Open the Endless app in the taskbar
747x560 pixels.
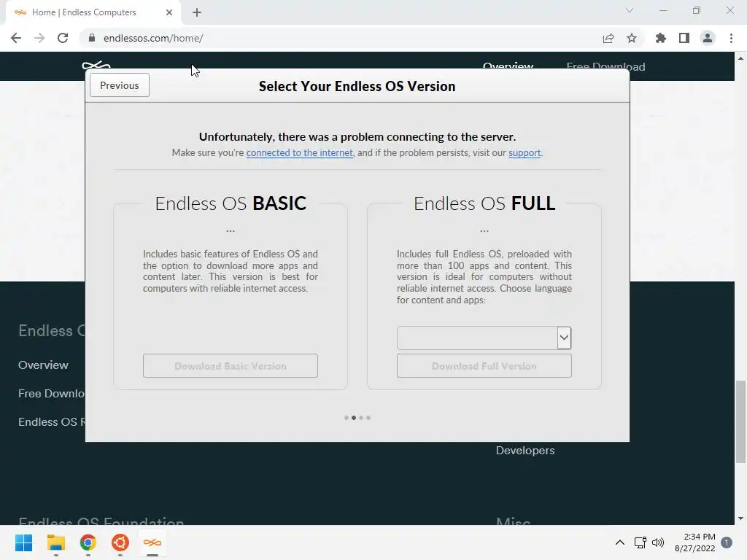[152, 542]
